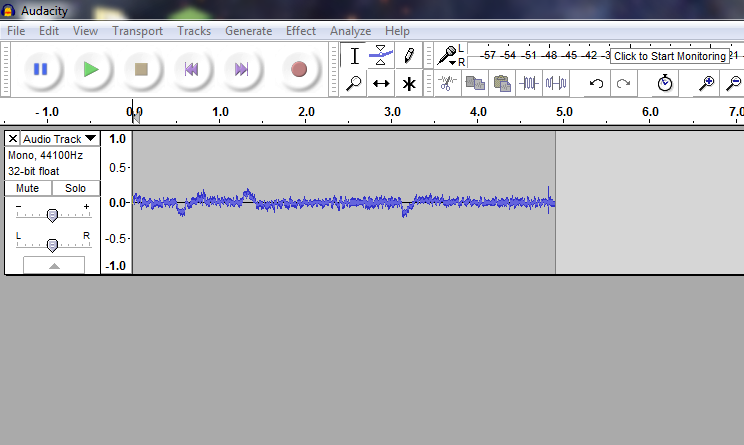
Task: Close the Audio Track with X button
Action: pos(13,139)
